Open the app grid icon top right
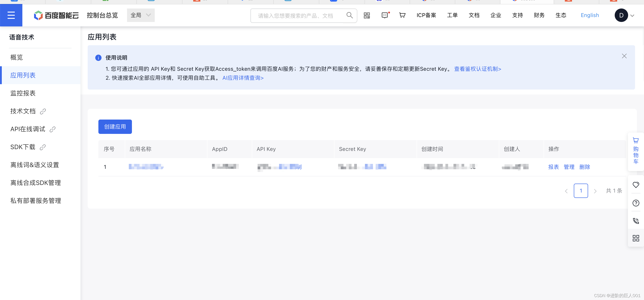 click(x=367, y=15)
